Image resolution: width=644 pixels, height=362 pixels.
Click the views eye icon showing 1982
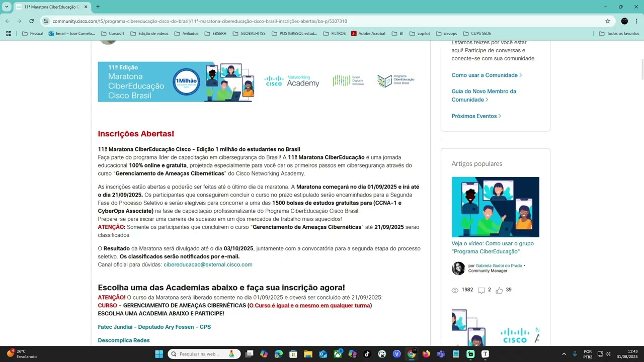tap(455, 290)
